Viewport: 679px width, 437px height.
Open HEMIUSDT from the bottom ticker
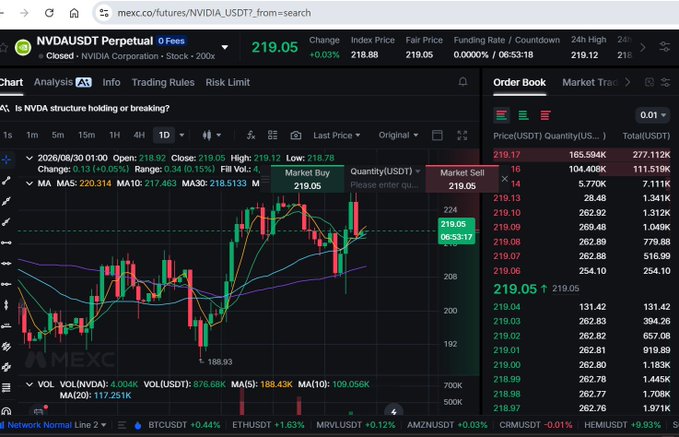coord(623,425)
